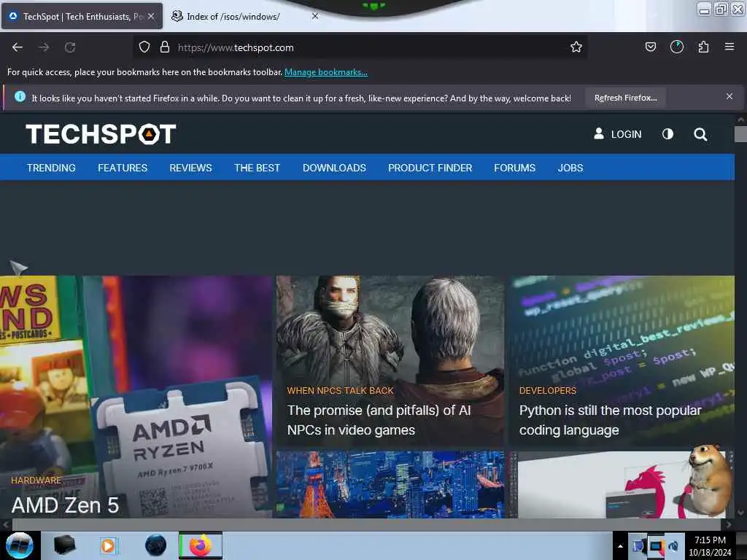Click the Firefox taskbar icon
The image size is (747, 560).
(201, 545)
